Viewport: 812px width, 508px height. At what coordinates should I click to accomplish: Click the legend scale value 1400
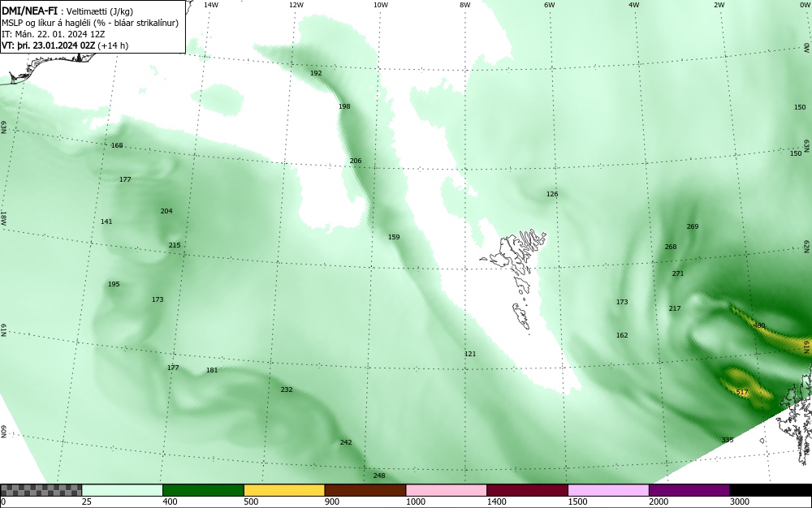coord(497,502)
